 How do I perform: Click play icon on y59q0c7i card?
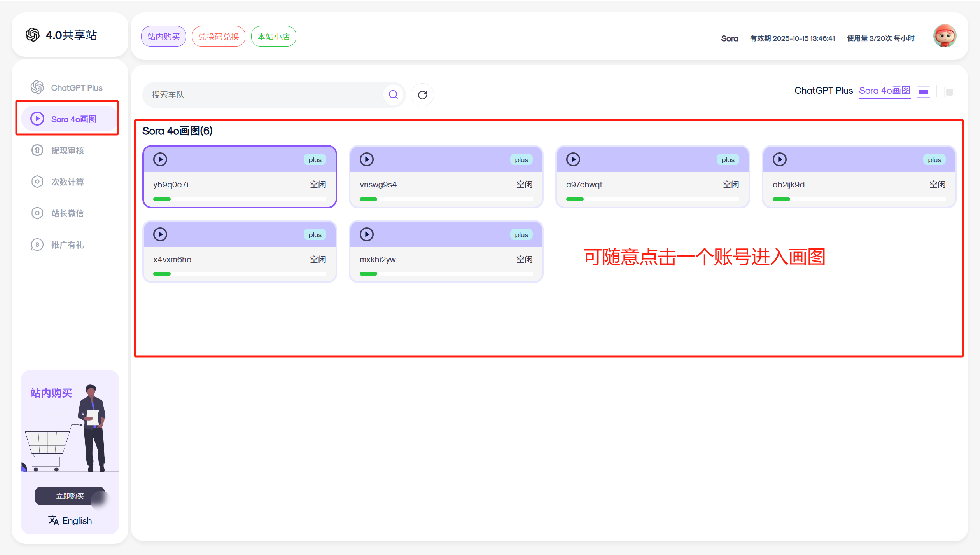click(x=160, y=159)
